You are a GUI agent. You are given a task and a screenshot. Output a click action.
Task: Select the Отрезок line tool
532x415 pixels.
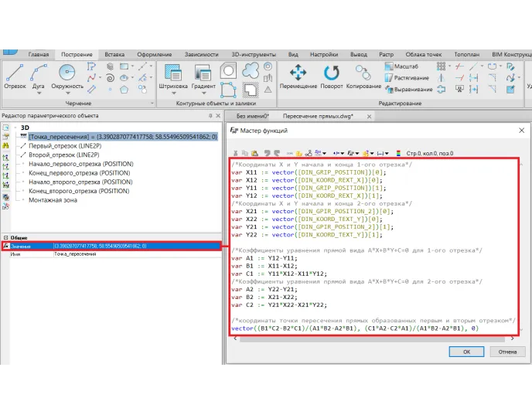(x=15, y=77)
